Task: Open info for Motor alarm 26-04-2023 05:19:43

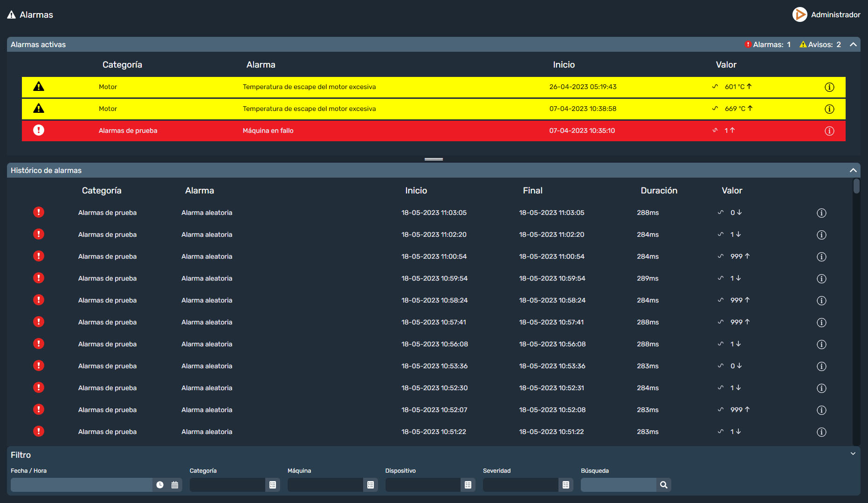Action: [829, 87]
